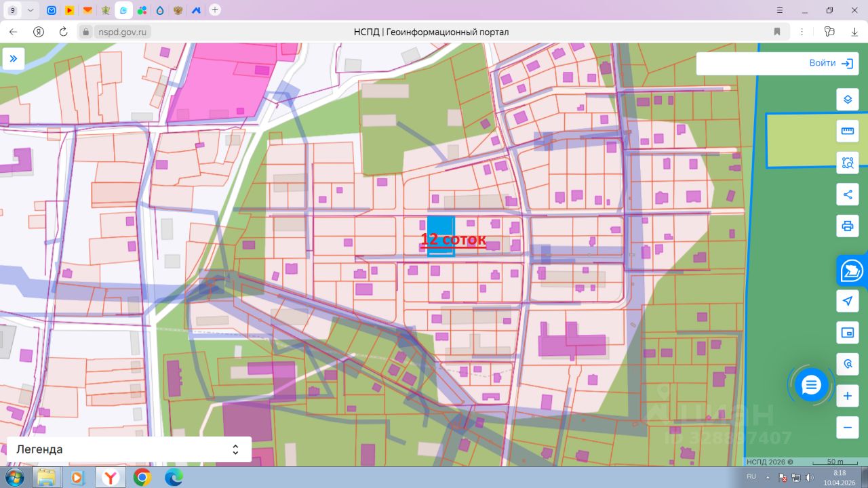The image size is (868, 488).
Task: Bookmark this page in address bar
Action: [777, 32]
